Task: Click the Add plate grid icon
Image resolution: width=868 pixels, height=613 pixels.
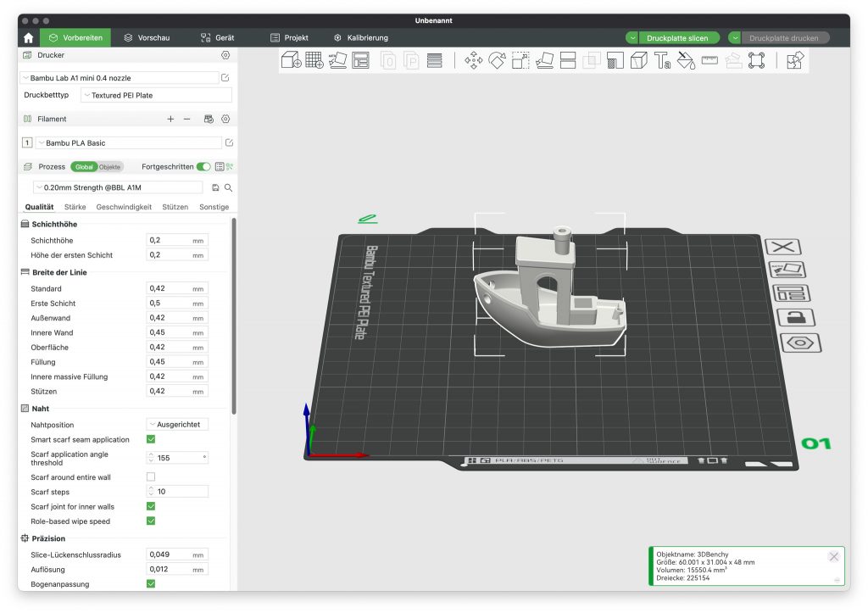Action: 314,60
